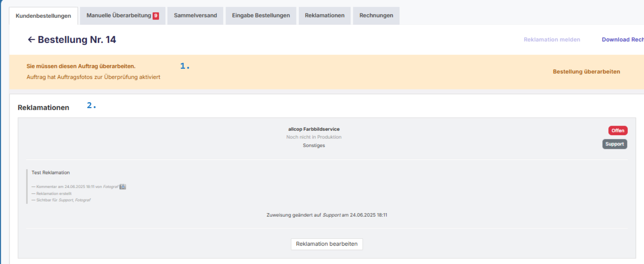Click the 'Sichtbar für Support, Fotograf' line

tap(61, 200)
